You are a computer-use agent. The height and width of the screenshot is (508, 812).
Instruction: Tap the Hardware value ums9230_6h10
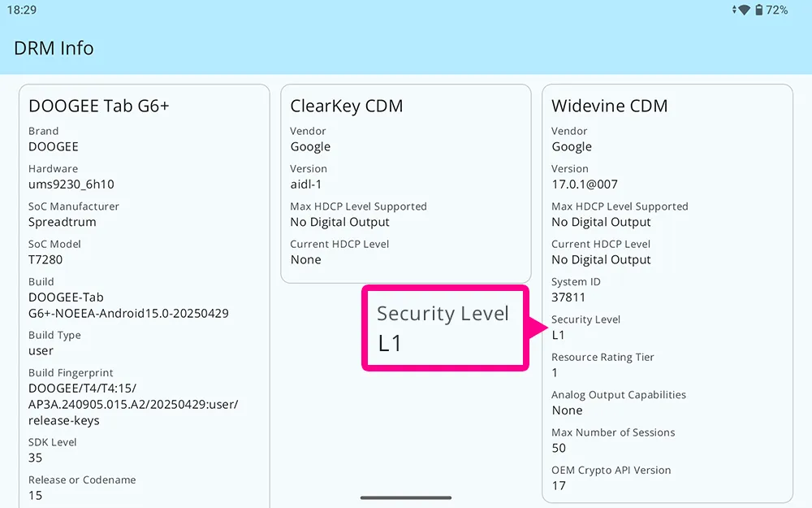coord(71,185)
